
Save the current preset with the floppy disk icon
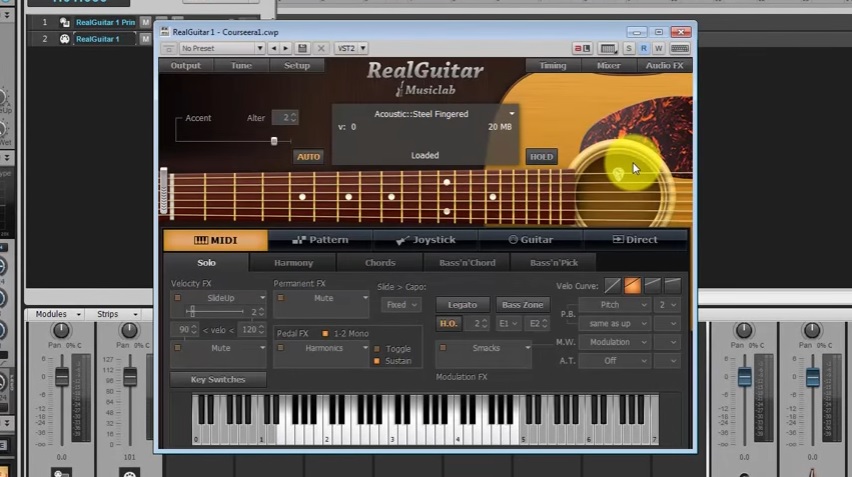[303, 48]
